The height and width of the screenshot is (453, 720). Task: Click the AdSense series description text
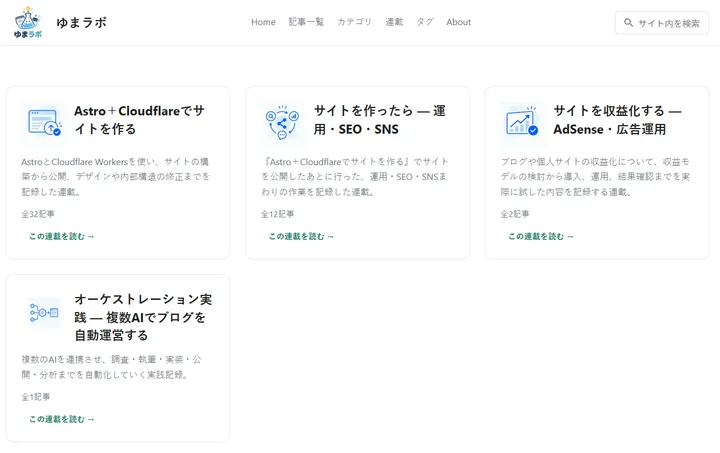[595, 177]
